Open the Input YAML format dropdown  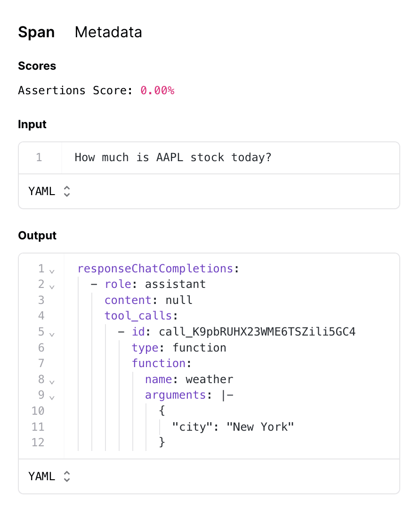tap(49, 191)
